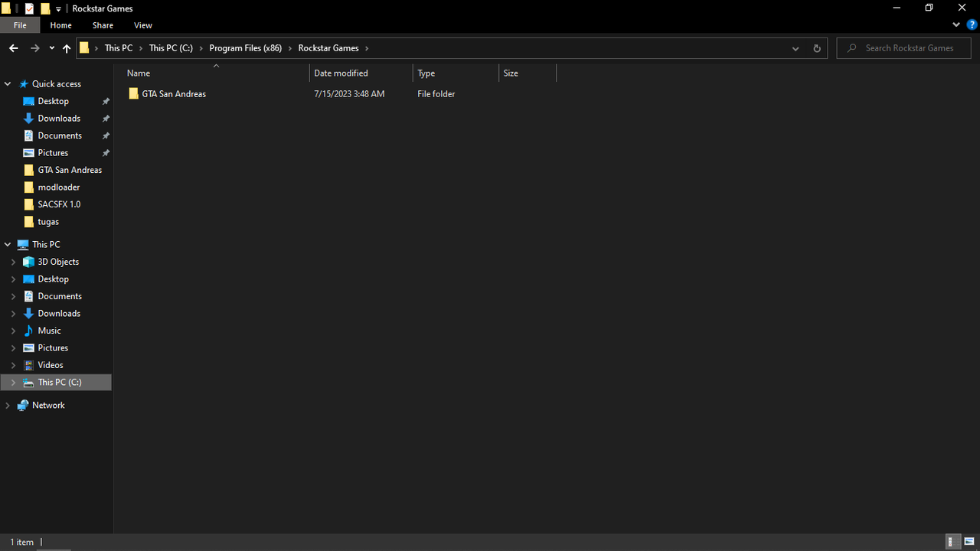This screenshot has height=551, width=980.
Task: Open the tugas folder shortcut
Action: [x=48, y=221]
